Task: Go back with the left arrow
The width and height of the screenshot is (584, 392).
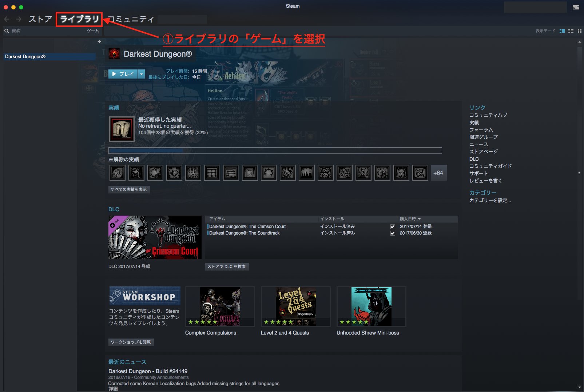Action: 7,19
